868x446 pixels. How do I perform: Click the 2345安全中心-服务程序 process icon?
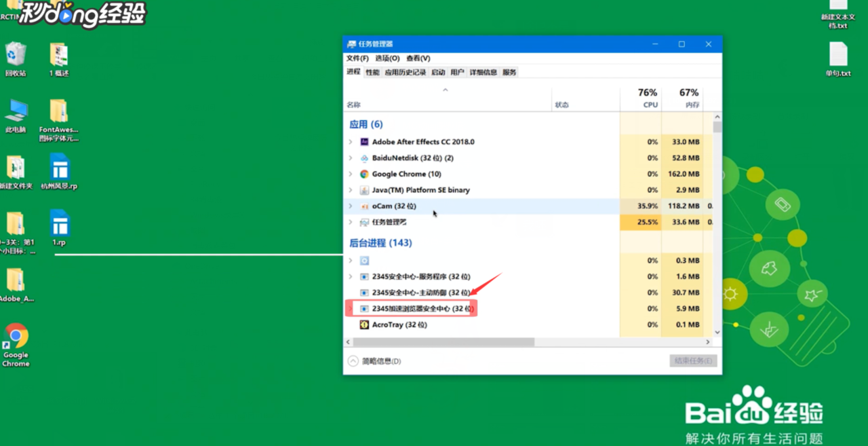coord(364,276)
